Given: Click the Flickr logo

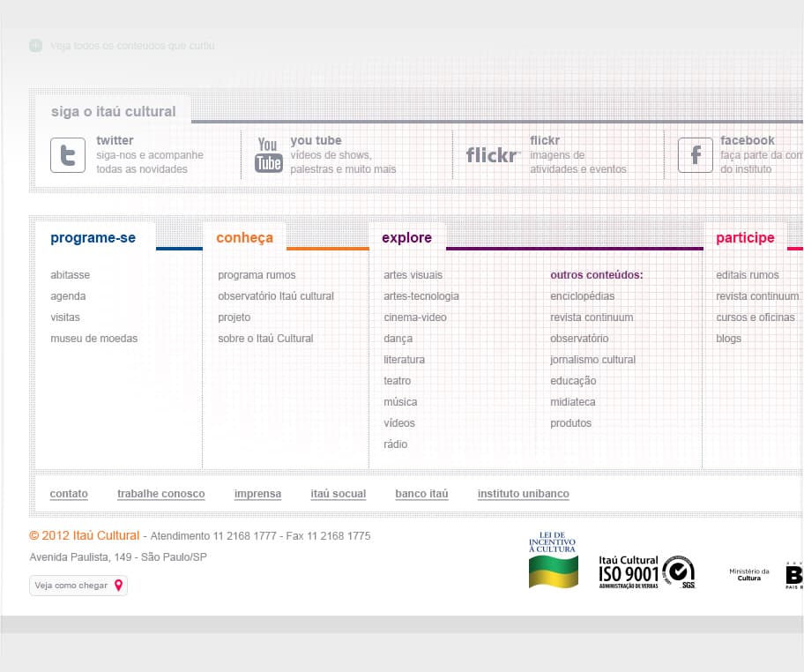Looking at the screenshot, I should tap(493, 155).
